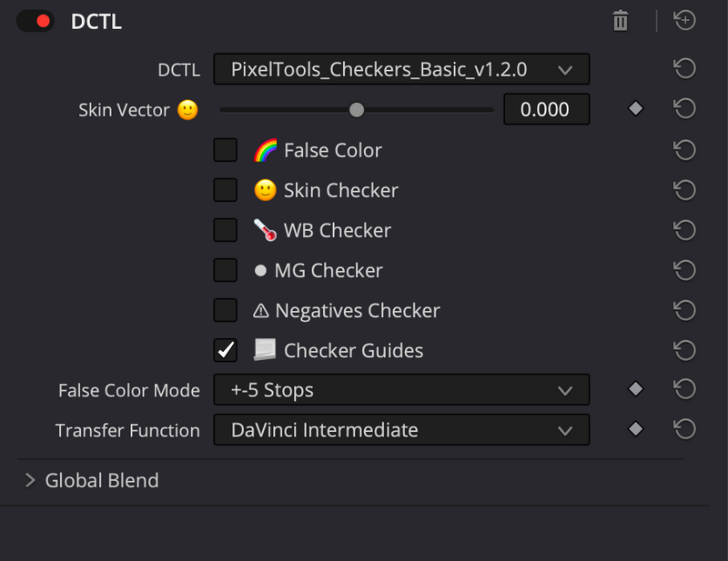Click the thermometer icon beside WB Checker
728x561 pixels.
coord(263,230)
